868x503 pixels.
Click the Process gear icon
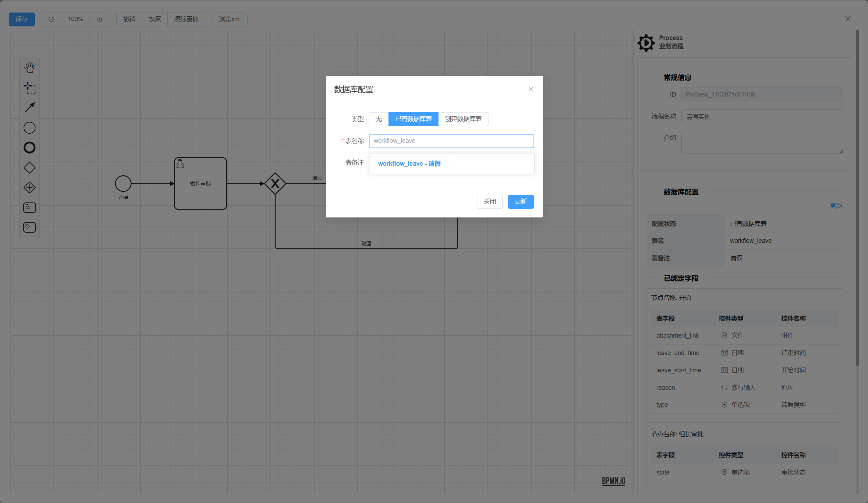pos(646,43)
